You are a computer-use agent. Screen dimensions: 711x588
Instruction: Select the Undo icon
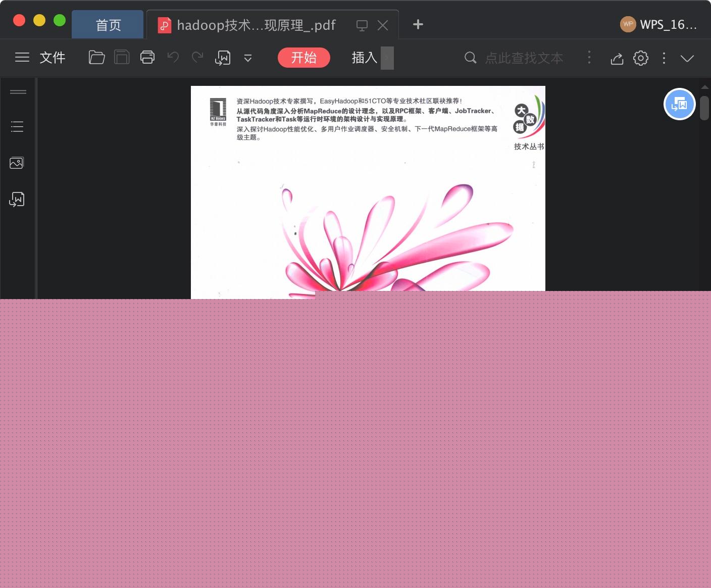pos(172,58)
